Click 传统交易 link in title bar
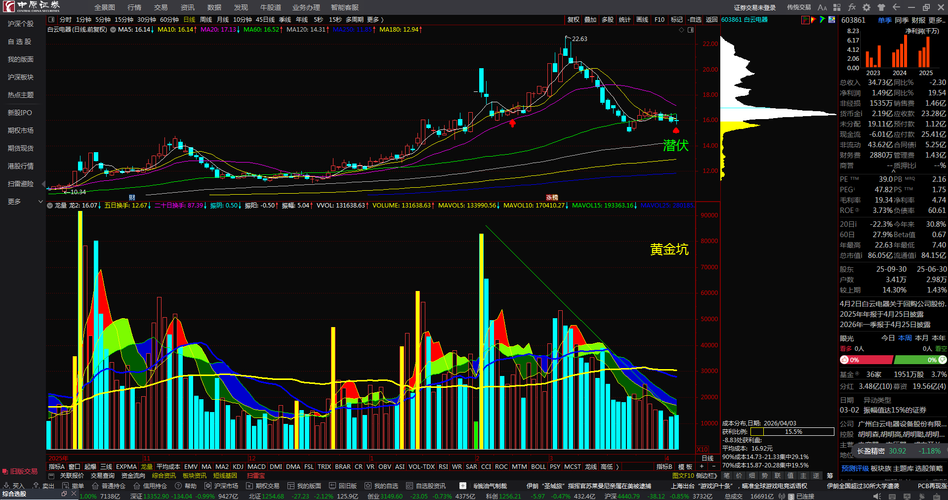This screenshot has height=500, width=948. (x=799, y=7)
